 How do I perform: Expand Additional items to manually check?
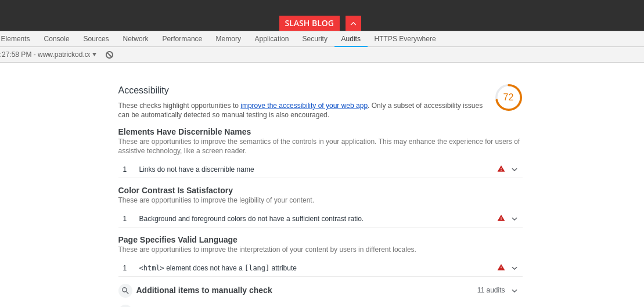(515, 291)
